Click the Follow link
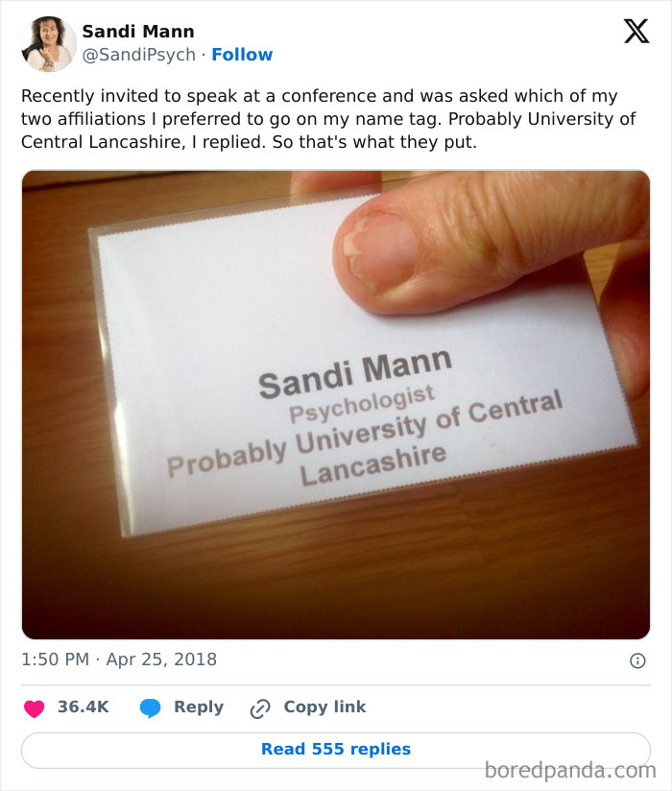672x791 pixels. [x=242, y=55]
